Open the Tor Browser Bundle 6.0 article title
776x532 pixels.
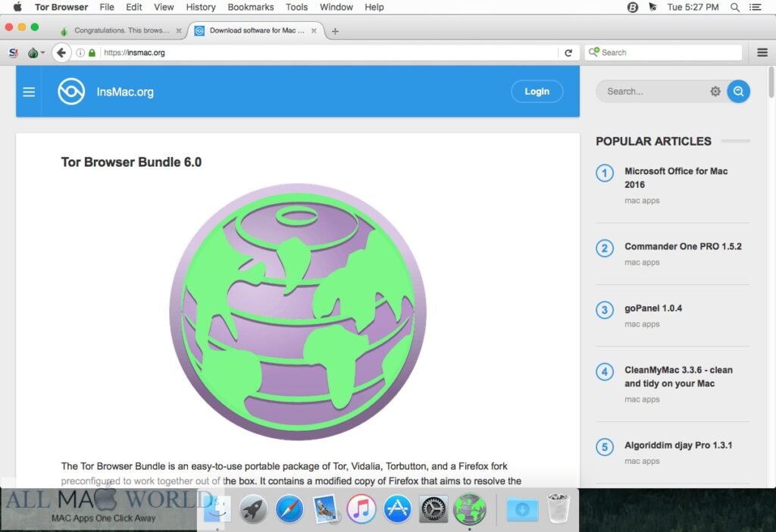pos(131,162)
